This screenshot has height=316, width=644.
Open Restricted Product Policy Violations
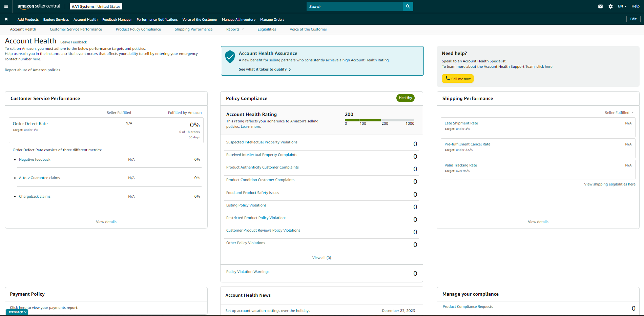[x=256, y=218]
